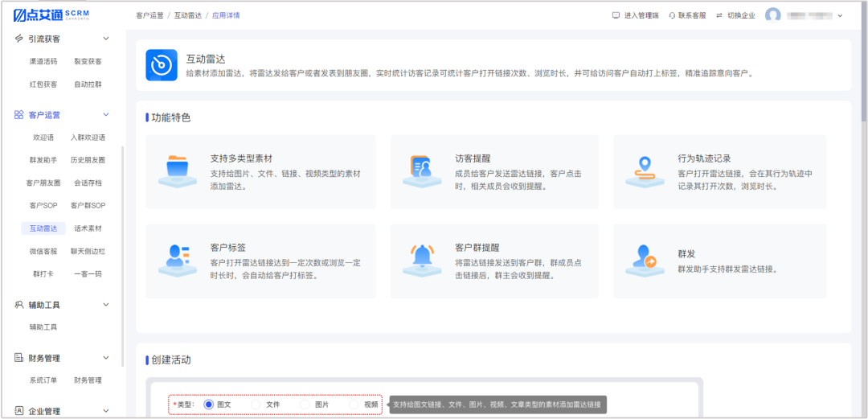Go to 欢迎语 page
This screenshot has width=868, height=419.
coord(43,138)
